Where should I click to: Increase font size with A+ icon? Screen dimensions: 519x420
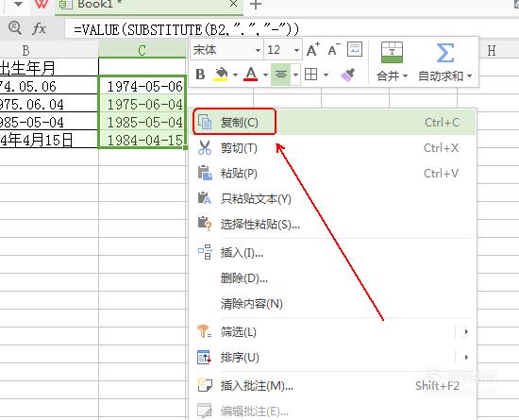pyautogui.click(x=312, y=50)
